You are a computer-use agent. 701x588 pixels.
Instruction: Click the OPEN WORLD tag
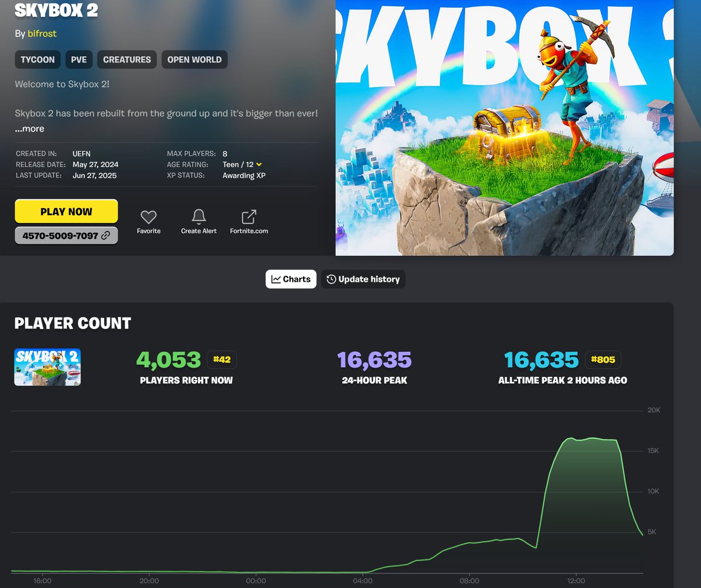point(195,59)
